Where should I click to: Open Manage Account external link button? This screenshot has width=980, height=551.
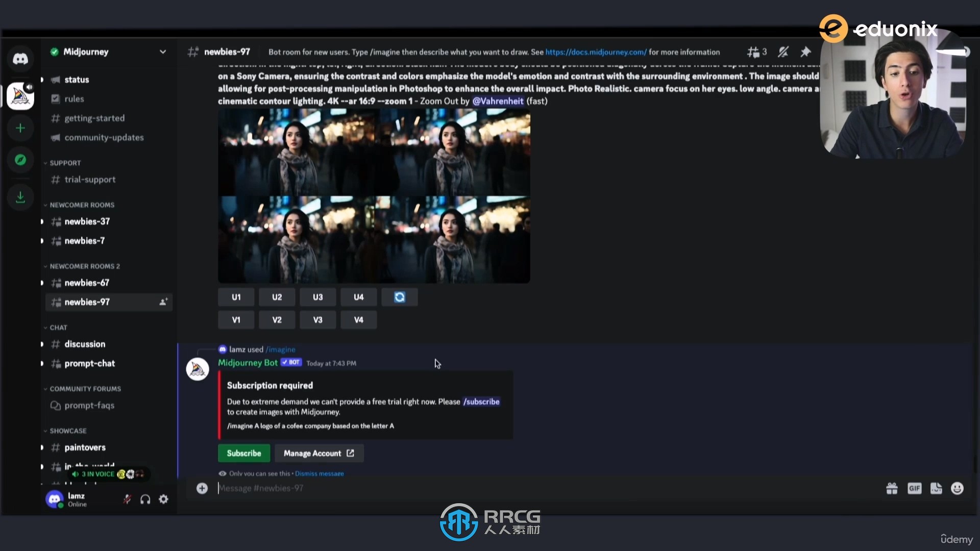tap(319, 453)
